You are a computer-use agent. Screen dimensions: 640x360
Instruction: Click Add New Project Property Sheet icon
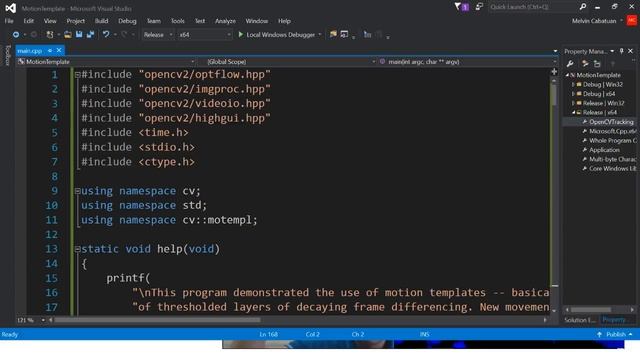(585, 64)
